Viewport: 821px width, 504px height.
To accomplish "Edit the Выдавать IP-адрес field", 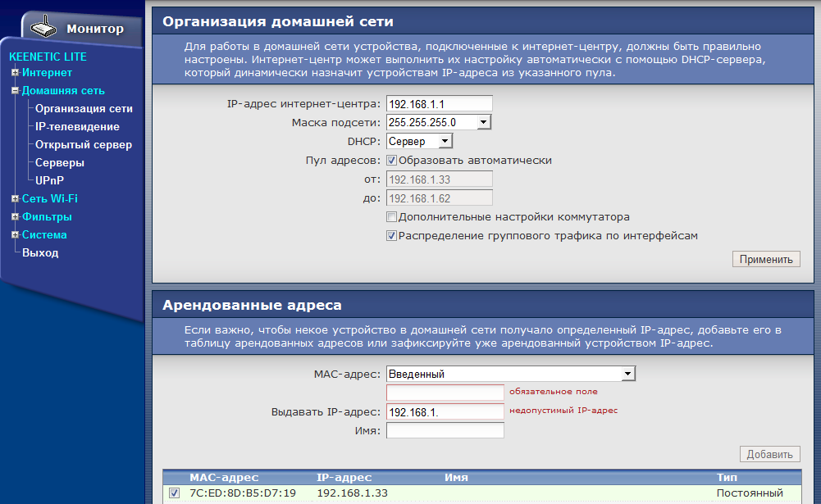I will coord(445,412).
